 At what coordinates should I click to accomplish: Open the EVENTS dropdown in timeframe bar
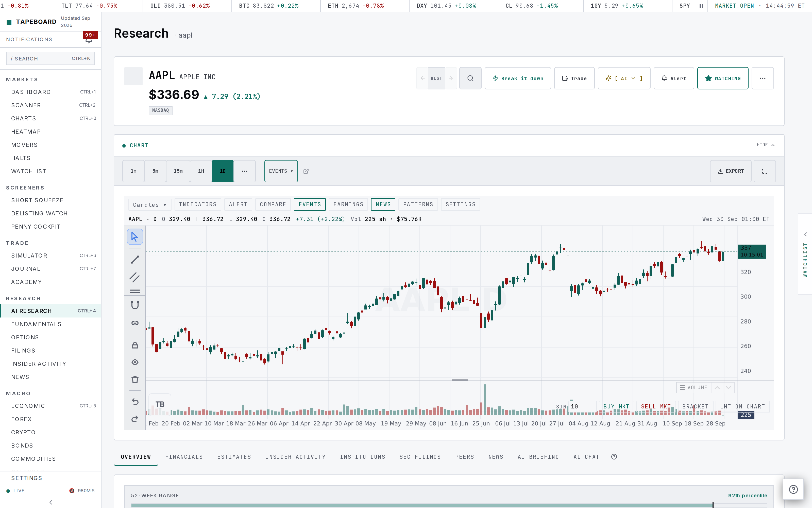pos(281,171)
